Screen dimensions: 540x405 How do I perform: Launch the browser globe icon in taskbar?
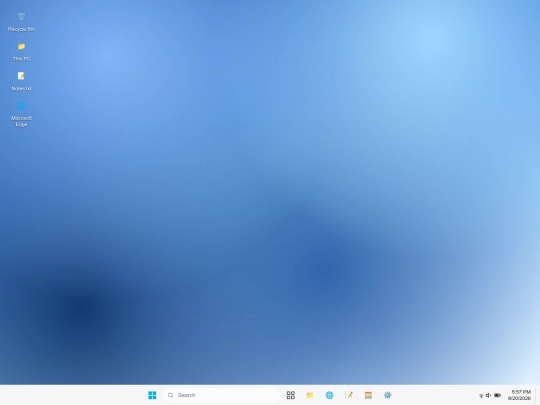tap(329, 395)
